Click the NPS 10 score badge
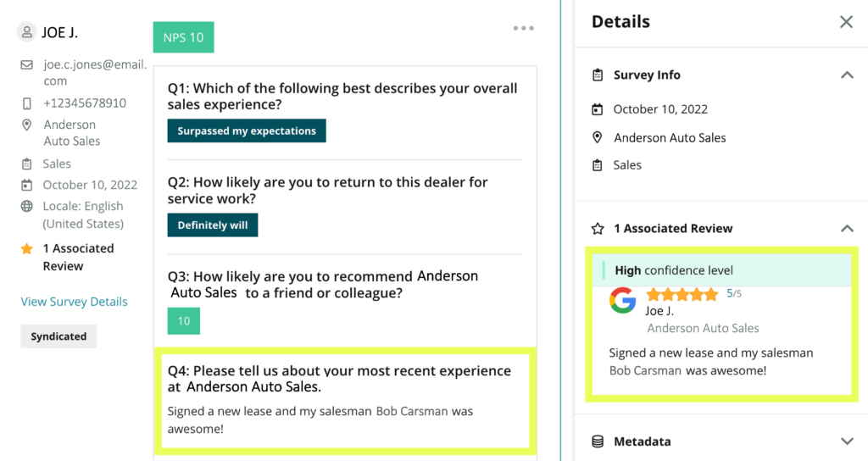The image size is (868, 461). pyautogui.click(x=183, y=37)
